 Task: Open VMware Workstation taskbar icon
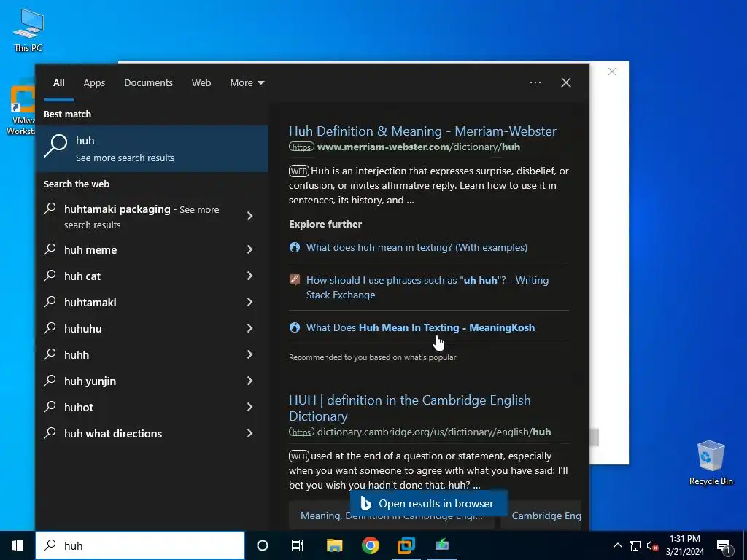pyautogui.click(x=406, y=545)
